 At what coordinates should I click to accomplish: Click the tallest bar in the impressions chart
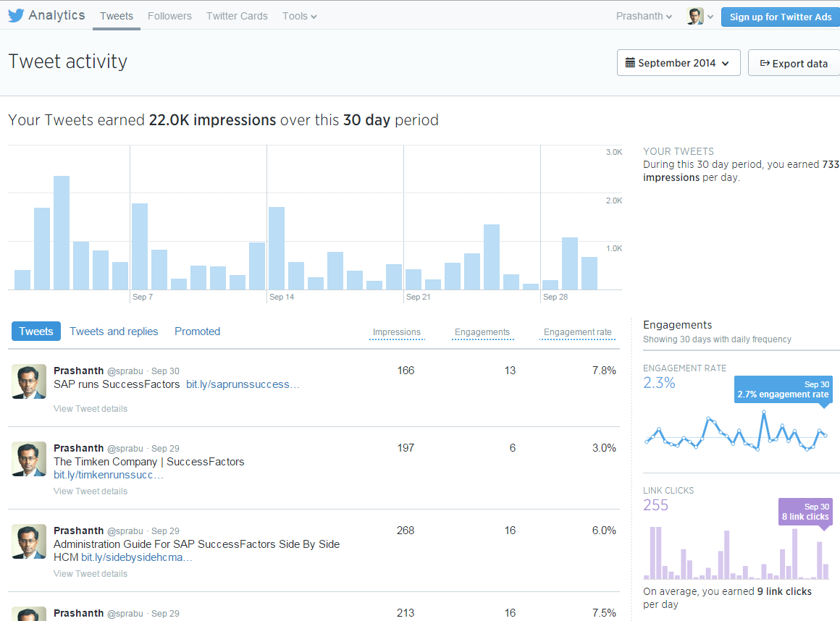pos(62,235)
